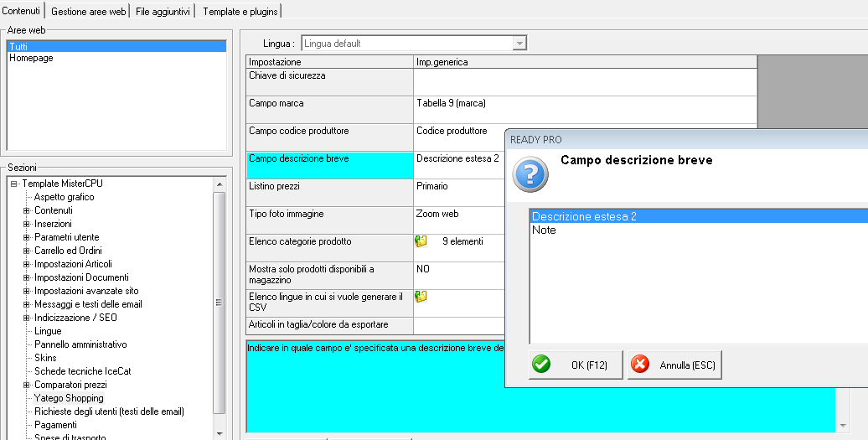Select Aspetto grafico in the tree

click(65, 197)
